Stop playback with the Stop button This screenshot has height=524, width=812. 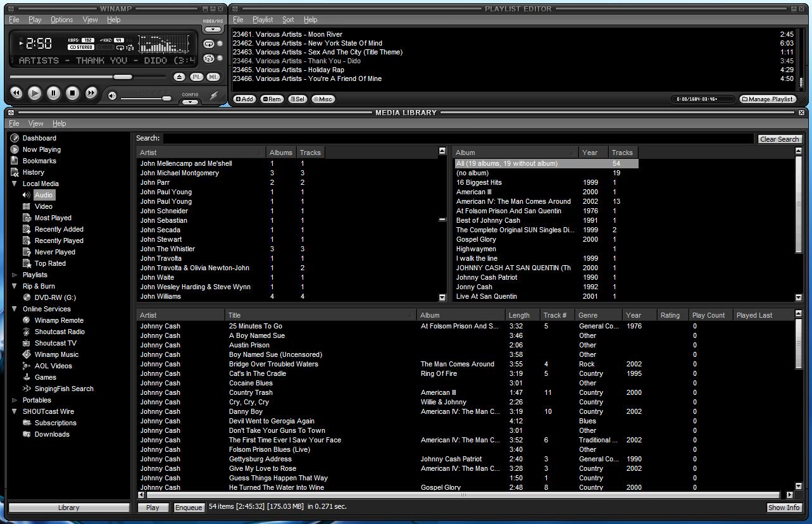73,93
